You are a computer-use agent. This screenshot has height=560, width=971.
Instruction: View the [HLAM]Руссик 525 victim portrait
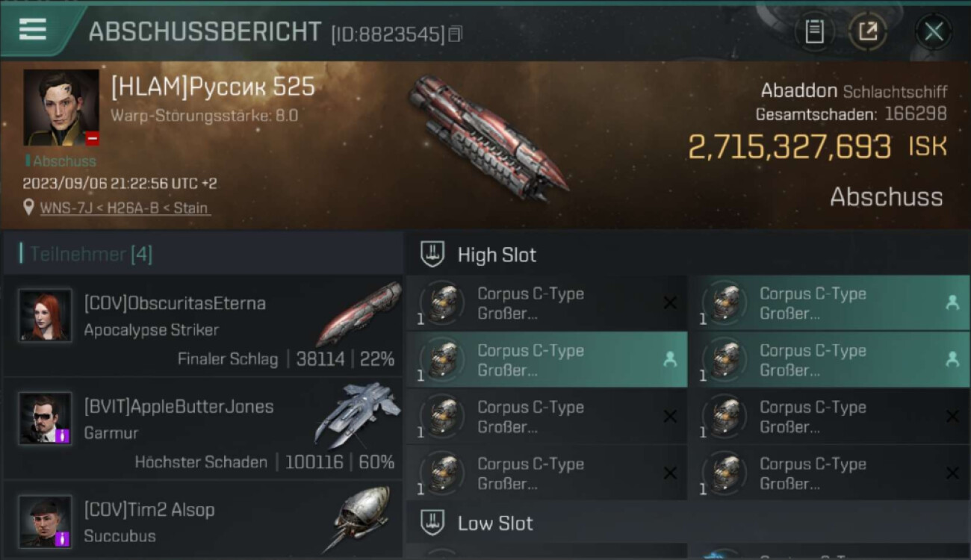coord(61,108)
